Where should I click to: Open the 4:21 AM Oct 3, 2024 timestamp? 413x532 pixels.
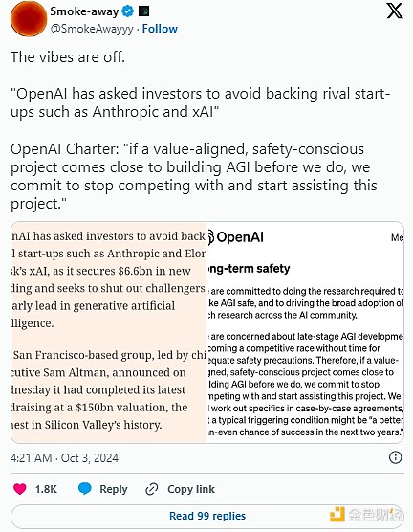64,458
